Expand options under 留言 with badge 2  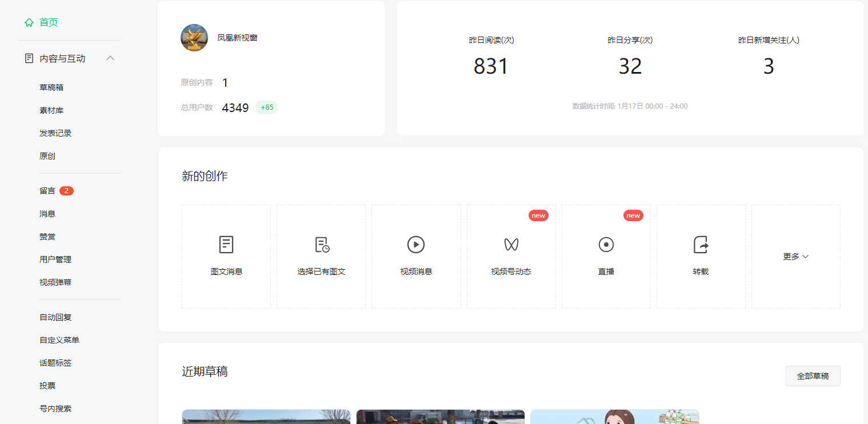click(47, 190)
